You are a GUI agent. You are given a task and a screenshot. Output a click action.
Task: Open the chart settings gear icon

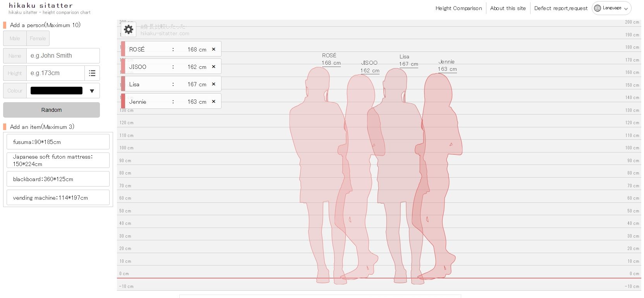129,29
